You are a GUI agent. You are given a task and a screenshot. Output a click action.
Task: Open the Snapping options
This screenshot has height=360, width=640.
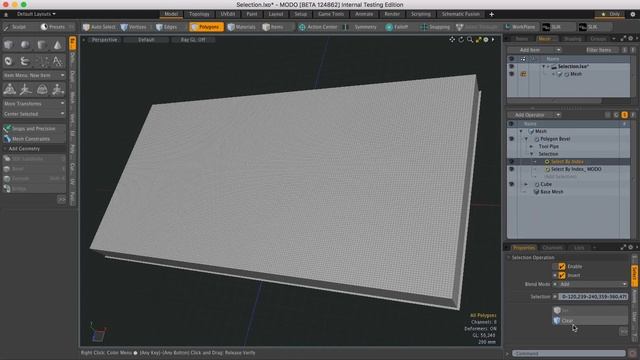(x=435, y=27)
